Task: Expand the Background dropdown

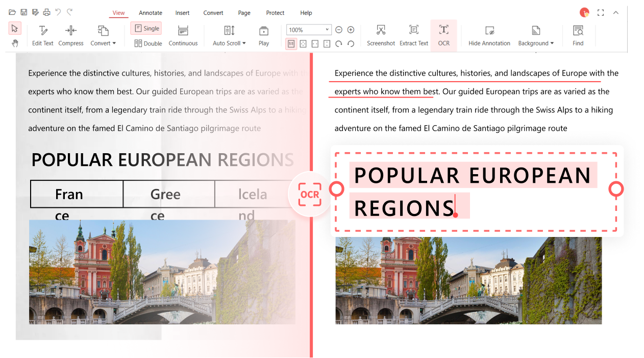Action: coord(536,36)
